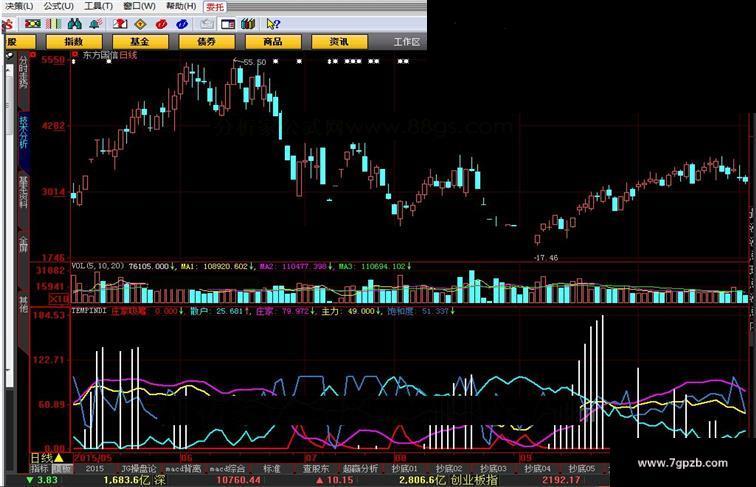Image resolution: width=756 pixels, height=487 pixels.
Task: Select the 抄底04 indicator tab
Action: pyautogui.click(x=538, y=468)
